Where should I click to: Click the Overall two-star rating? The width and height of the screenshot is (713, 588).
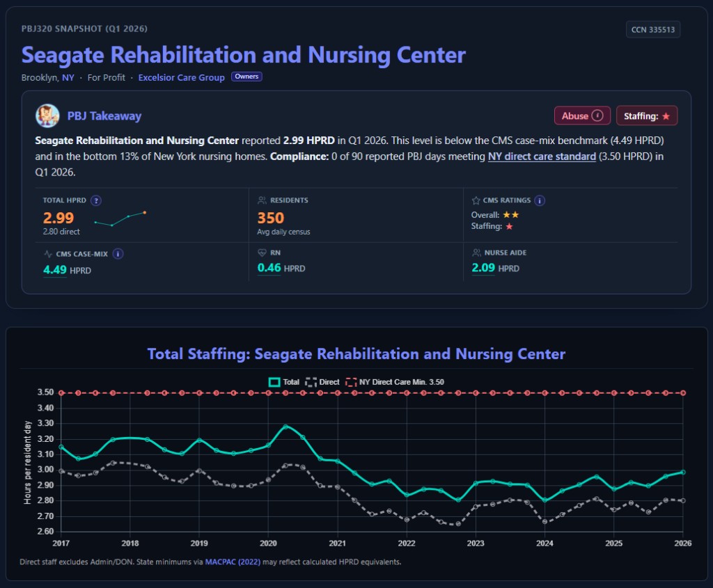click(x=495, y=215)
